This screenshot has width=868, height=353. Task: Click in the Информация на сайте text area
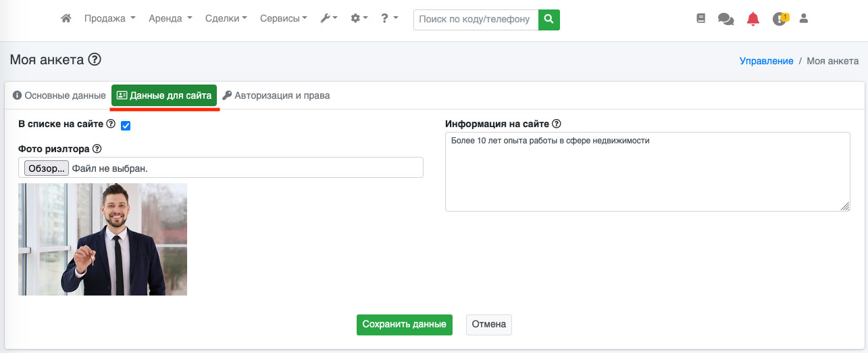[x=646, y=171]
